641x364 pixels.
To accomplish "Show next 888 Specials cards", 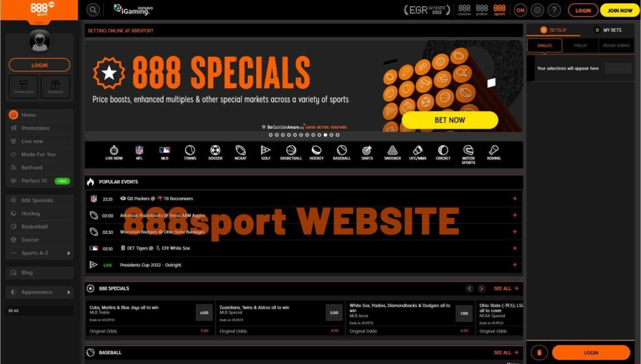I will (481, 288).
